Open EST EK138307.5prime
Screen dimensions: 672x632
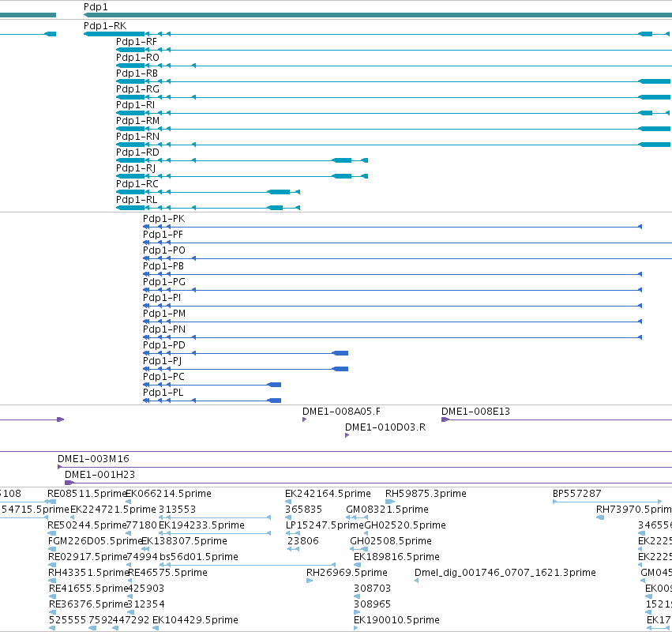[184, 541]
